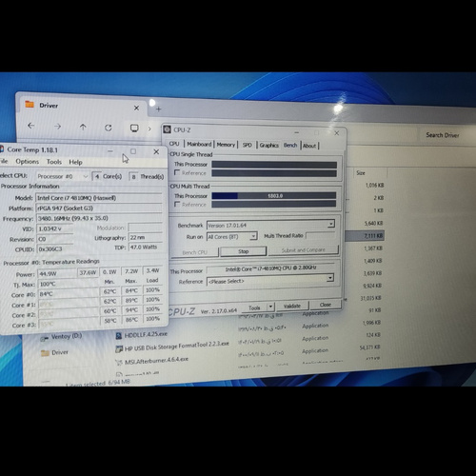Screen dimensions: 476x476
Task: Click the TDP 47.0 Watts value
Action: (x=146, y=247)
